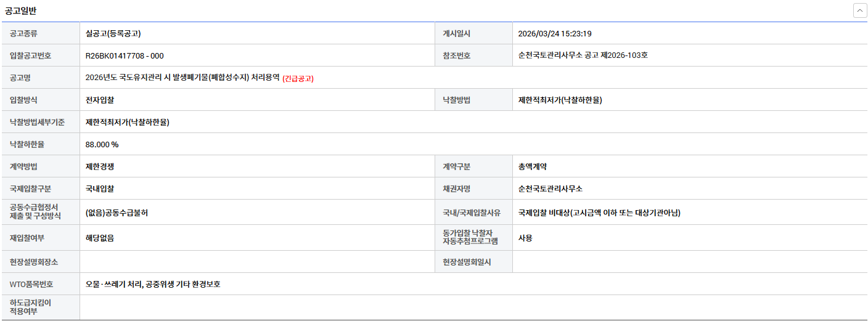Collapse the 공고일반 section with the chevron
Viewport: 868px width, 321px height.
point(860,10)
